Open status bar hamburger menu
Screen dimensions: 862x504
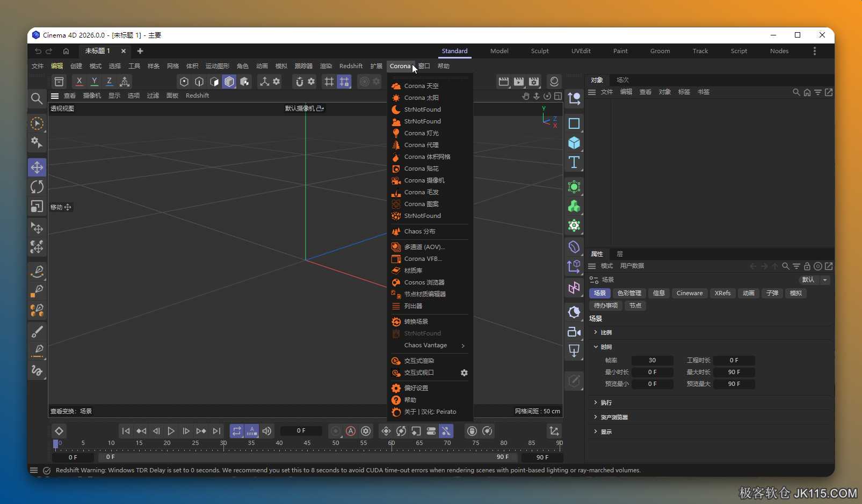[x=34, y=470]
